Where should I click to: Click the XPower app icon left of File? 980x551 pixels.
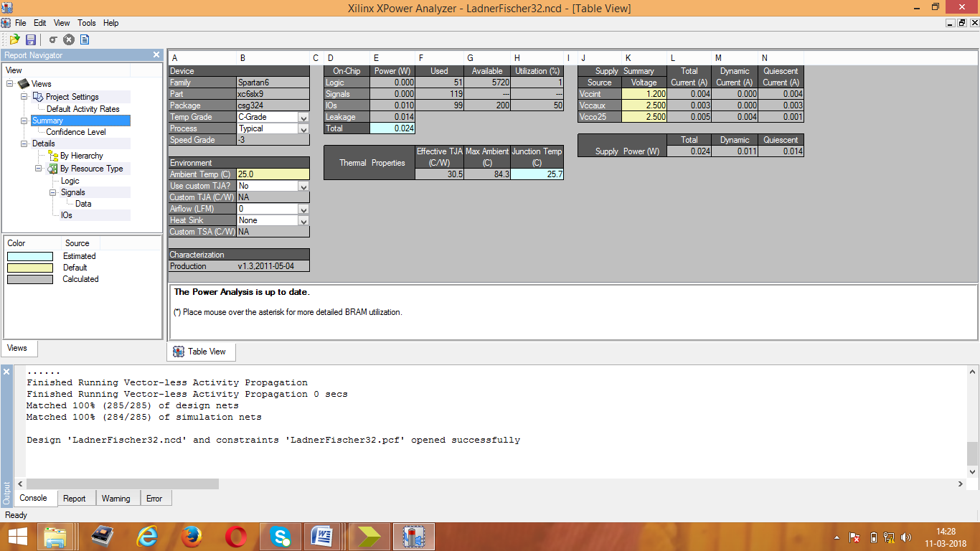[x=6, y=23]
